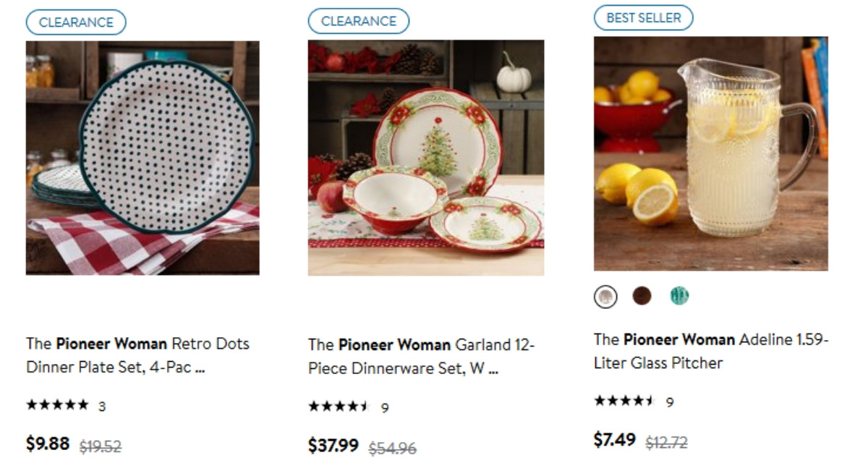Click review count 9 for Garland dinnerware
The image size is (868, 458).
(385, 407)
